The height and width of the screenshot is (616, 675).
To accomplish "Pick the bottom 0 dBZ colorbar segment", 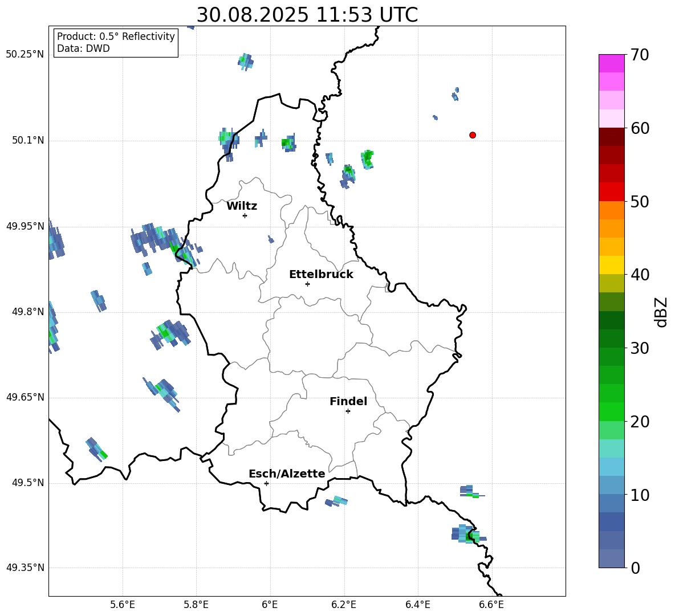I will point(611,558).
